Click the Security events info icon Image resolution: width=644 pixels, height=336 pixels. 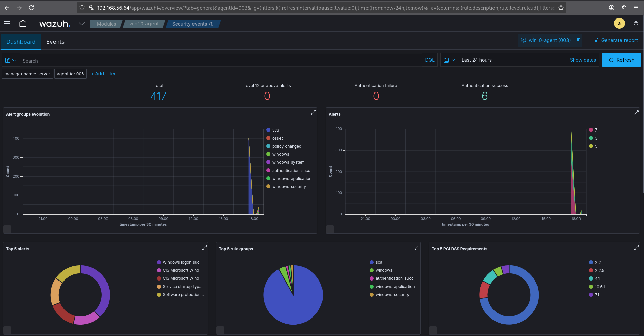point(211,24)
